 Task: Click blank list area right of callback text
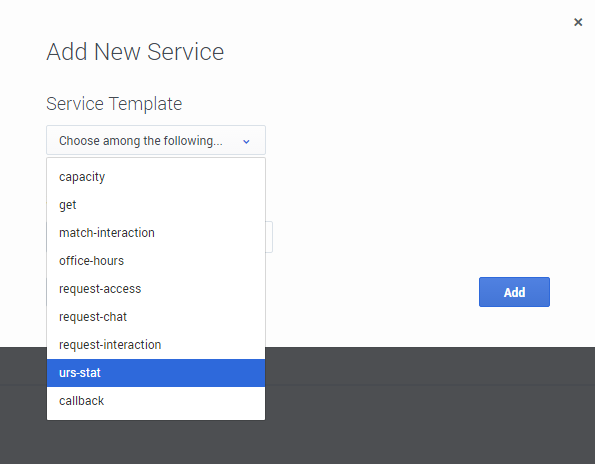coord(184,401)
